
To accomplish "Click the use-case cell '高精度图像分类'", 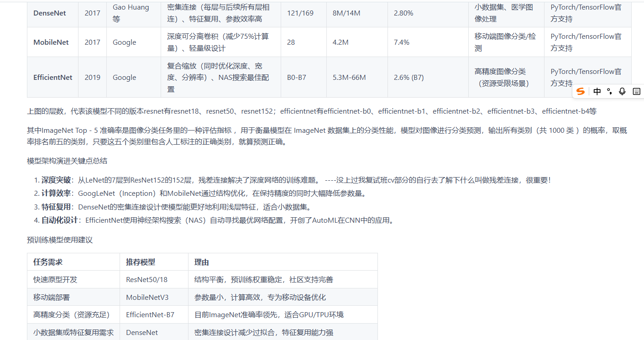I will click(x=506, y=78).
